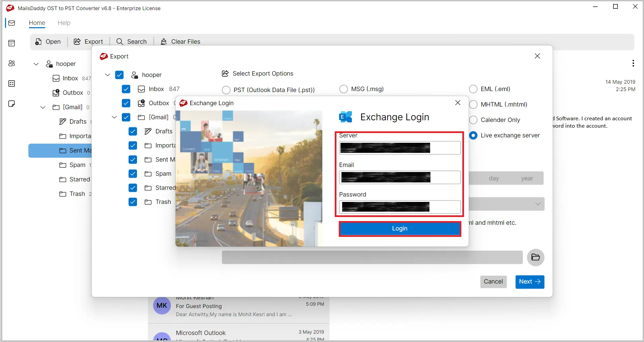
Task: Click the Clear Files toolbar button
Action: coord(180,41)
